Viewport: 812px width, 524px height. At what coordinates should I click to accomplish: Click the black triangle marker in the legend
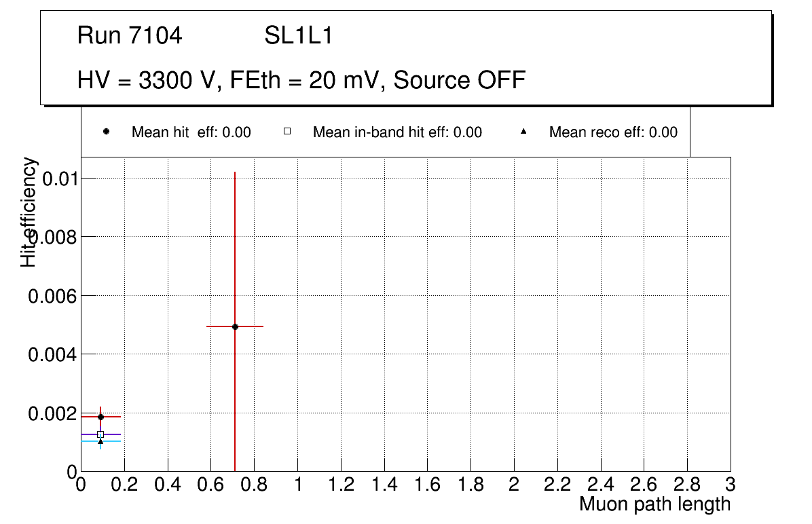tap(523, 132)
